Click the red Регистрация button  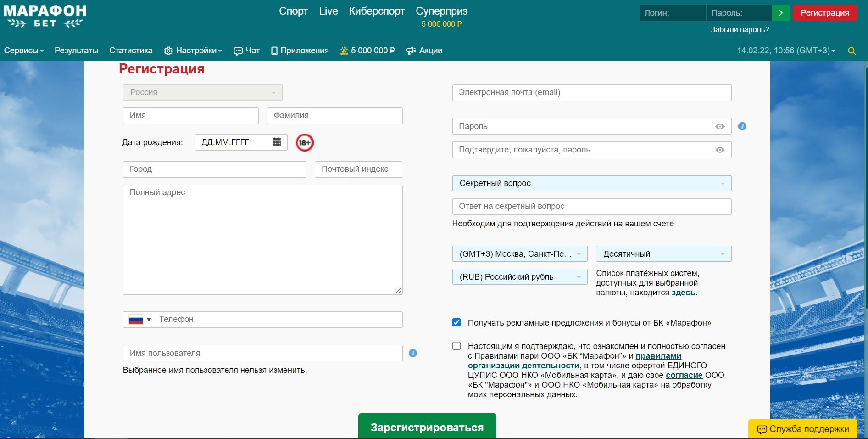coord(825,13)
